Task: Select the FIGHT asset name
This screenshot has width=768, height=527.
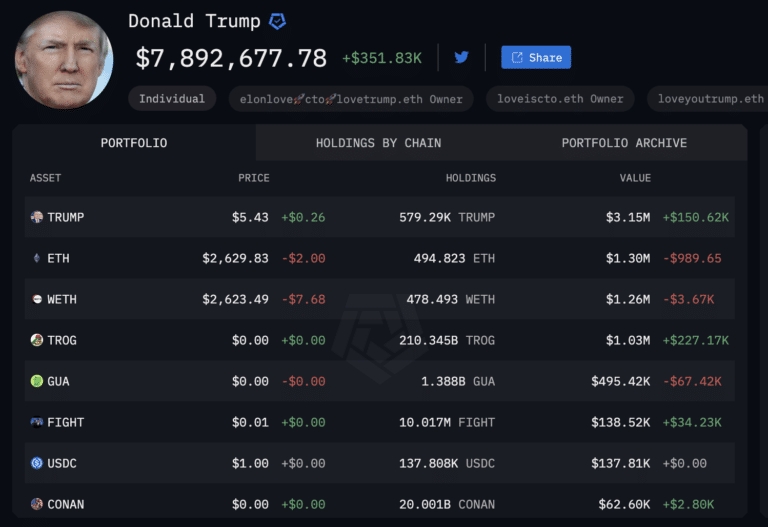Action: [66, 422]
